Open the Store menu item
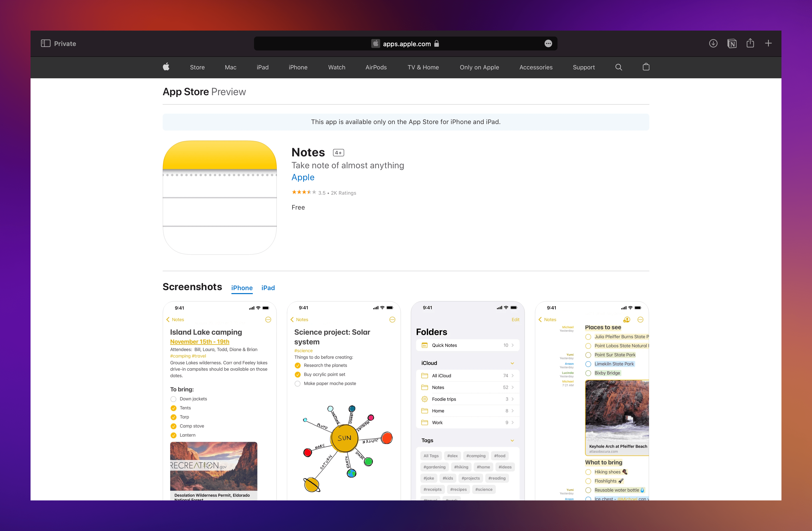The width and height of the screenshot is (812, 531). click(197, 67)
